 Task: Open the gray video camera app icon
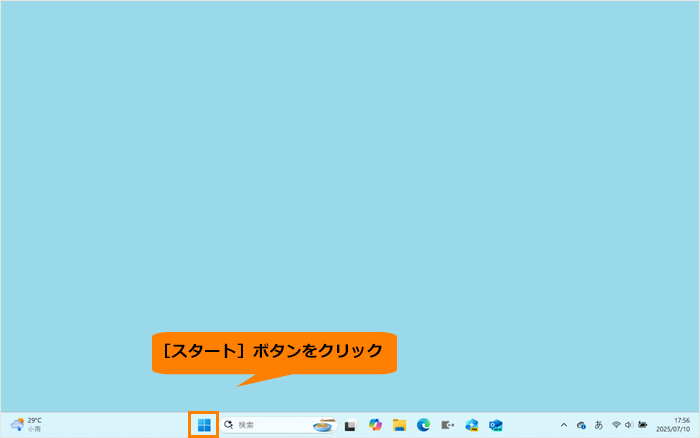(447, 425)
